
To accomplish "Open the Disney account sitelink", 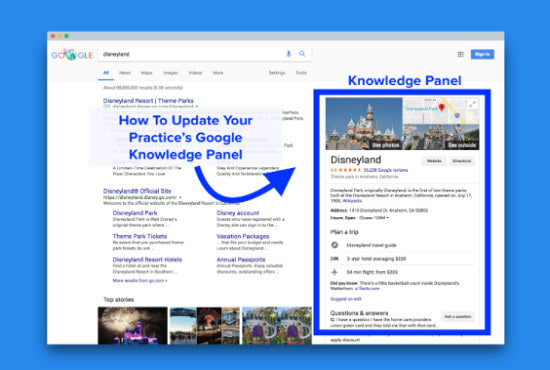I will point(238,213).
